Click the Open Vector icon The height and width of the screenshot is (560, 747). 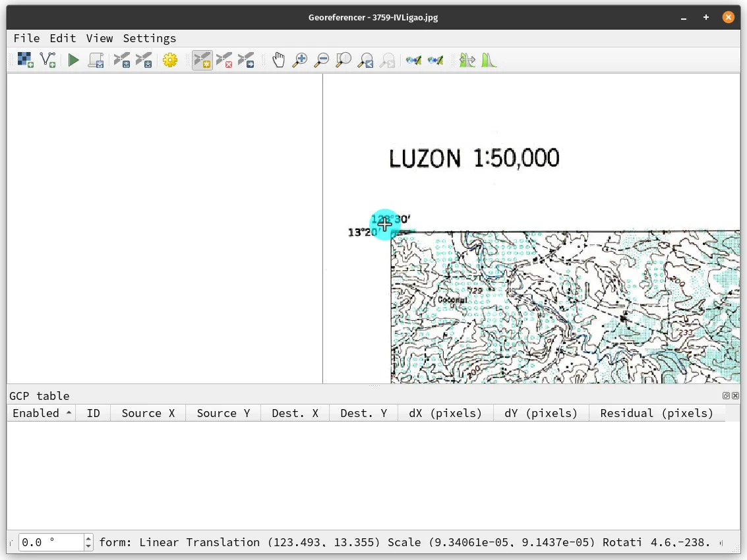(47, 61)
